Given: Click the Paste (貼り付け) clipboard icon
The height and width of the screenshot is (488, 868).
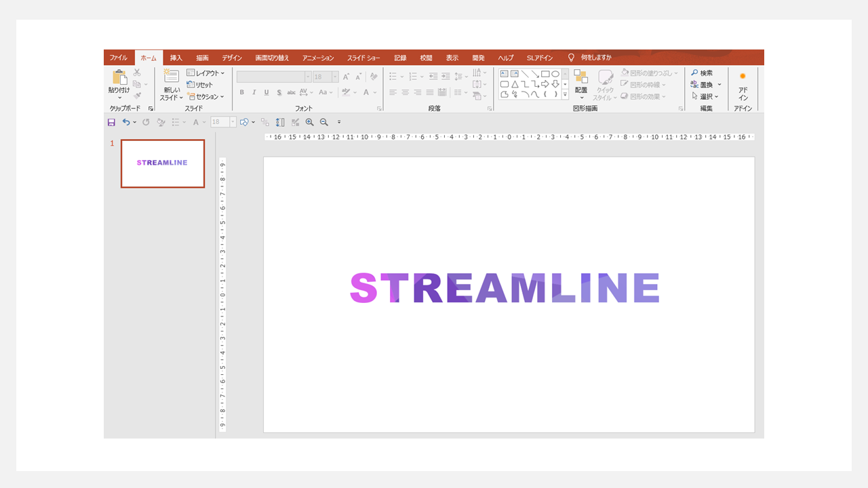Looking at the screenshot, I should [119, 77].
